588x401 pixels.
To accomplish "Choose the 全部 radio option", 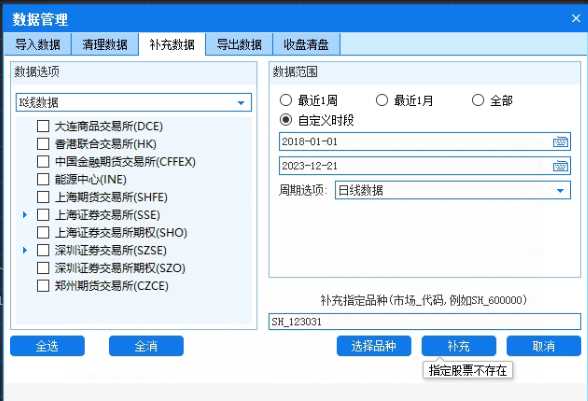I will [478, 100].
